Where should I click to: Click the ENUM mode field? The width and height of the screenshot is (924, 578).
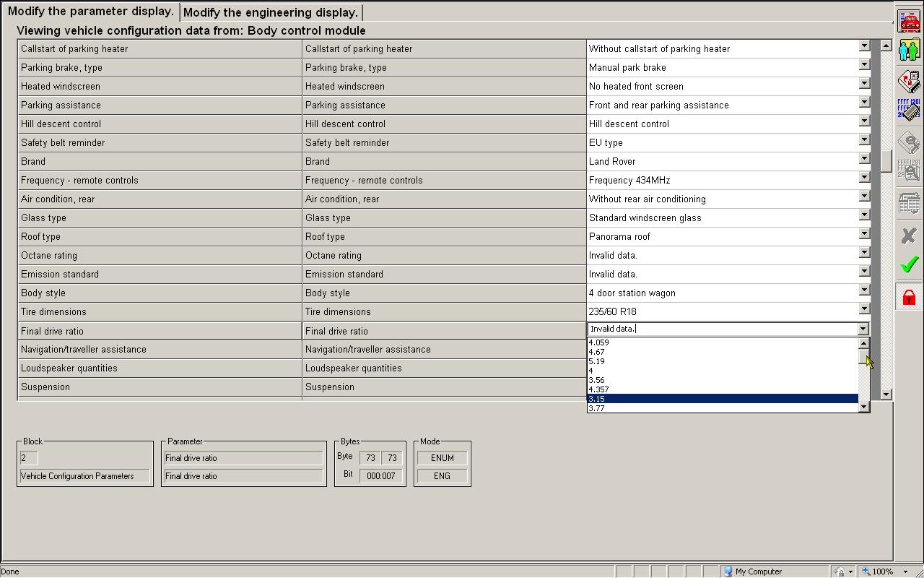[x=442, y=458]
